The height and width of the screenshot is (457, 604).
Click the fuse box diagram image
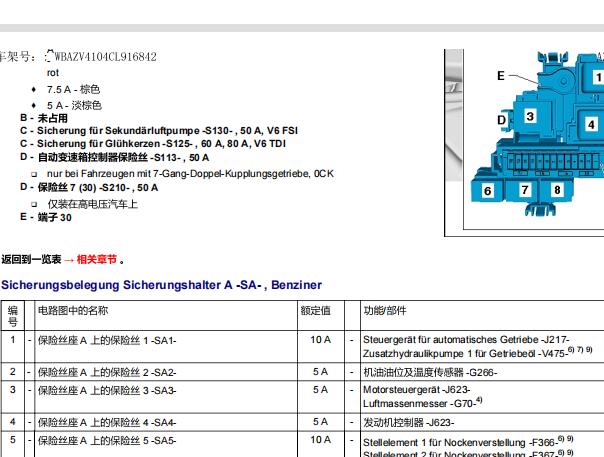pyautogui.click(x=524, y=143)
